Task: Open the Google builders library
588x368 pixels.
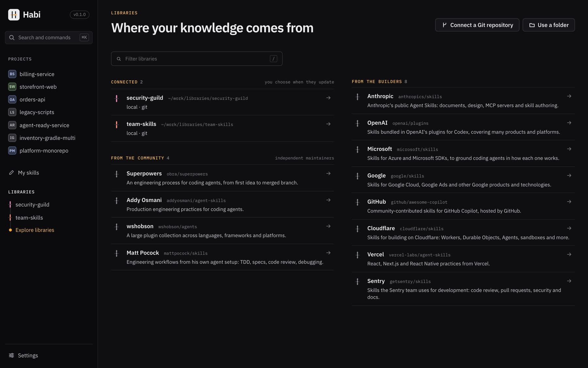Action: (463, 180)
